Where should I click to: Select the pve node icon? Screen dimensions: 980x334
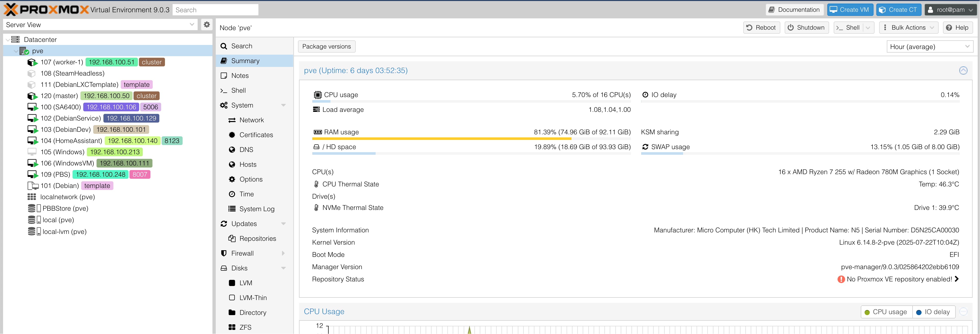24,51
